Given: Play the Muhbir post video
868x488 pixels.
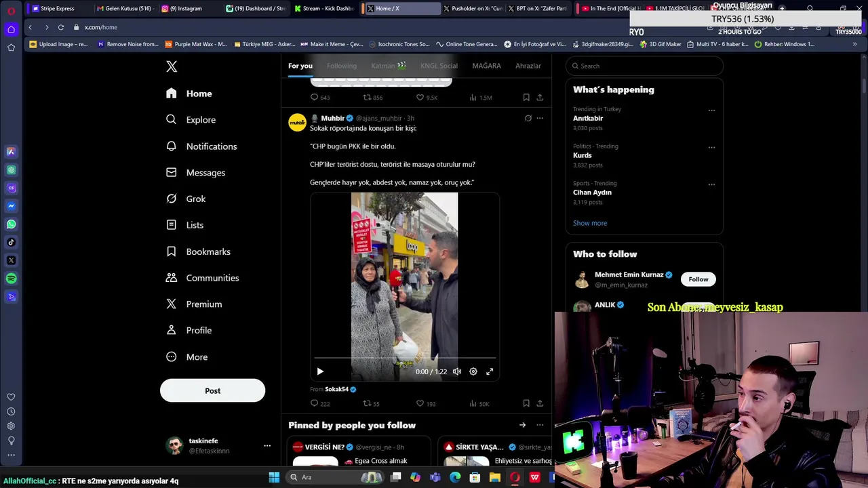Looking at the screenshot, I should pyautogui.click(x=320, y=371).
